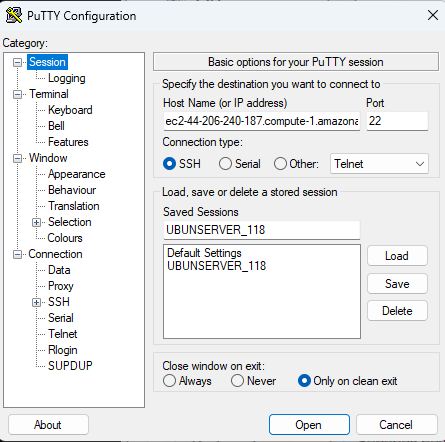The height and width of the screenshot is (442, 445).
Task: Open the Selection settings category
Action: pyautogui.click(x=70, y=222)
